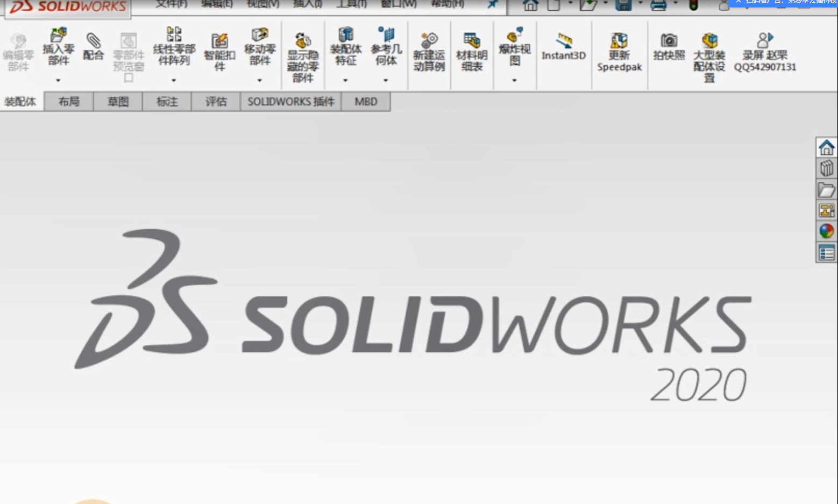The image size is (838, 504).
Task: Open the 评估 (Evaluate) tab
Action: pyautogui.click(x=216, y=102)
